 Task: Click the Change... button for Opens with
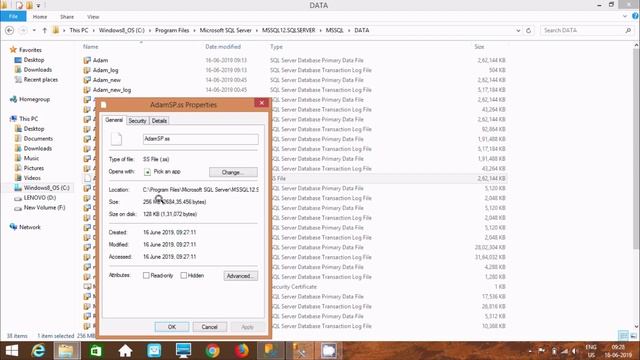pyautogui.click(x=233, y=172)
